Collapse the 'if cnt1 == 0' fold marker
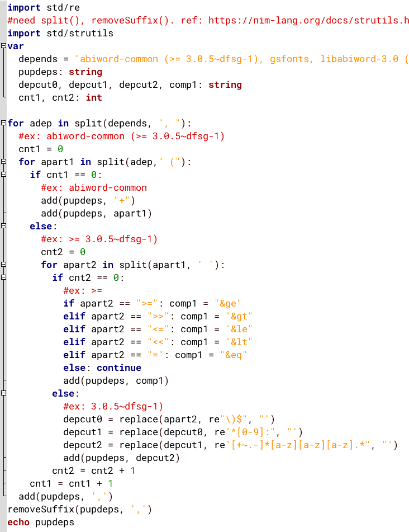 3,175
